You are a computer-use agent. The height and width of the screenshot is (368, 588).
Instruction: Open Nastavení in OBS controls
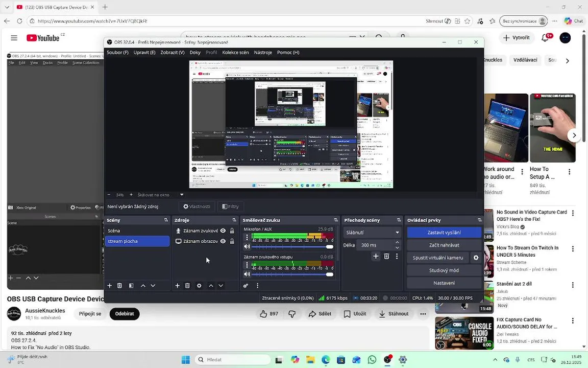coord(444,283)
